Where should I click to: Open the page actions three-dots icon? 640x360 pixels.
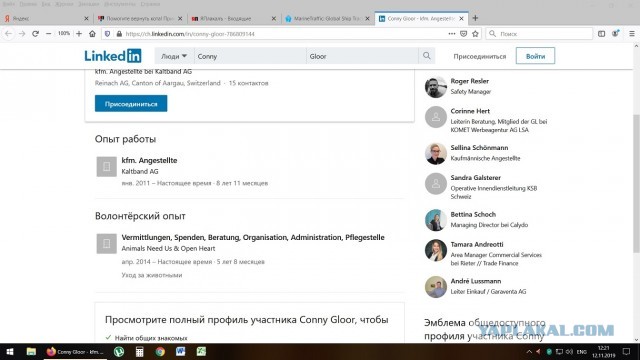(x=452, y=34)
